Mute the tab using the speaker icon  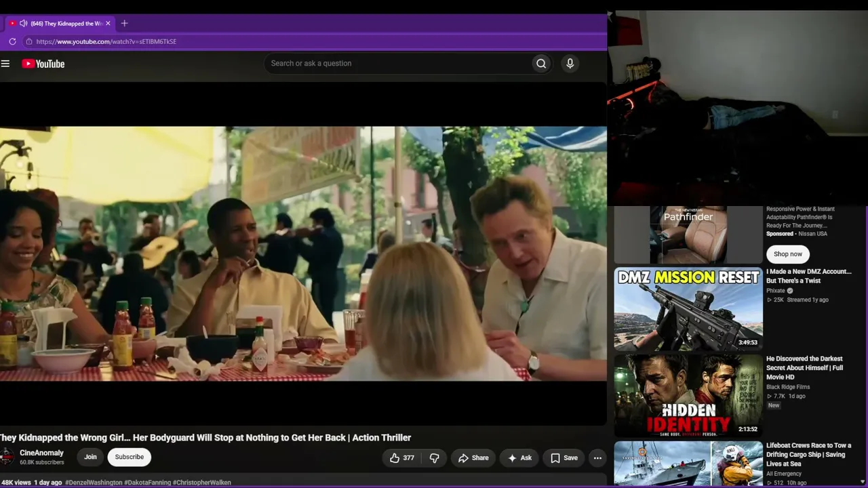[x=23, y=23]
